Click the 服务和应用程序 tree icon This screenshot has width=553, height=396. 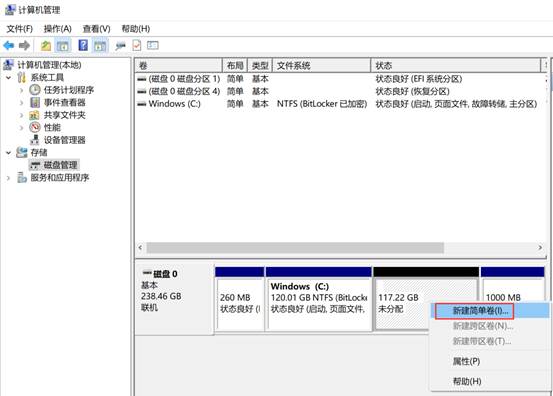pyautogui.click(x=22, y=177)
